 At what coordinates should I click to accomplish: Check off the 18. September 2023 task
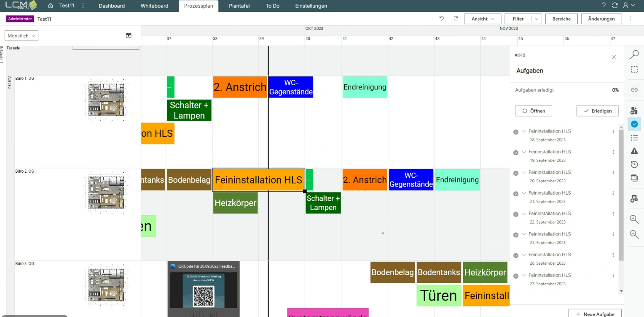point(515,132)
